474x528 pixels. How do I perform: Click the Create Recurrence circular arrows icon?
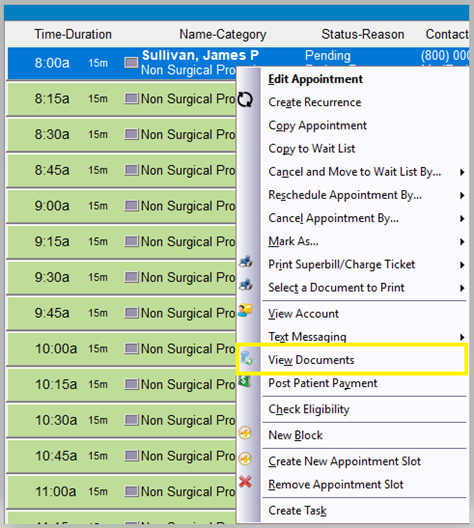click(245, 100)
